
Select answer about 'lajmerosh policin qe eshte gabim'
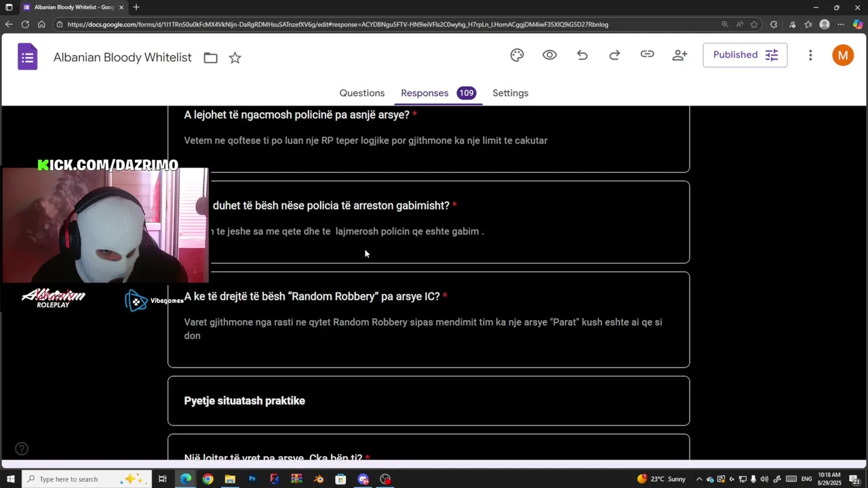(x=347, y=231)
